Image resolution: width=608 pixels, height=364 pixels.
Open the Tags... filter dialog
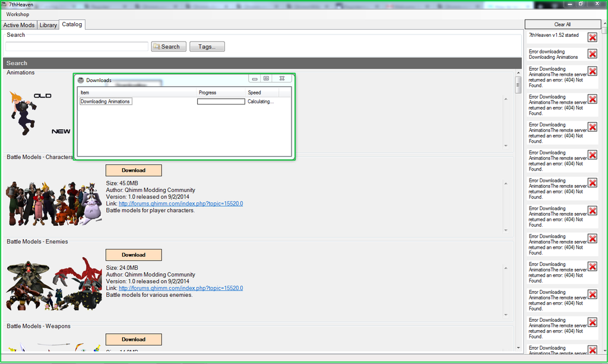[x=207, y=46]
